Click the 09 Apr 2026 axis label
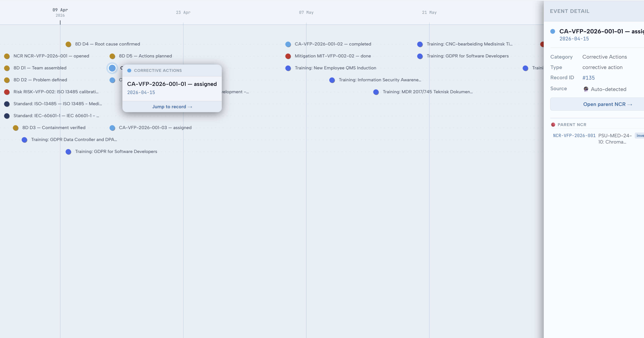 coord(60,12)
